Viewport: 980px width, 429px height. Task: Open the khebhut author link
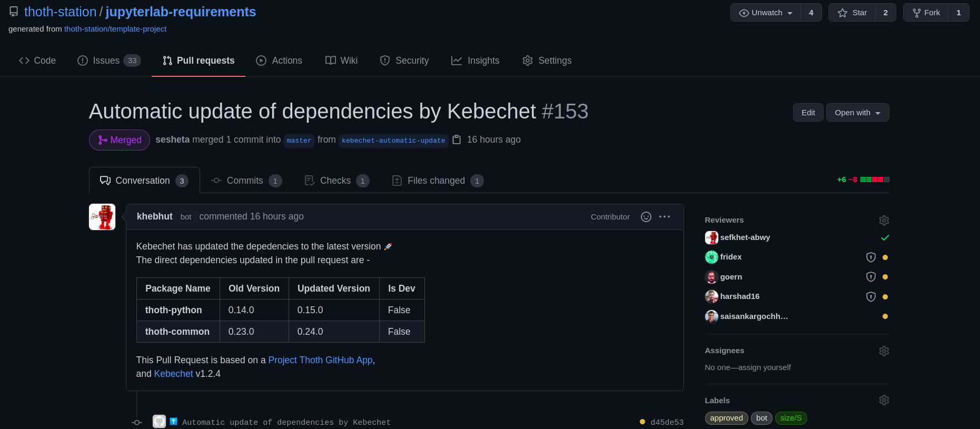154,216
